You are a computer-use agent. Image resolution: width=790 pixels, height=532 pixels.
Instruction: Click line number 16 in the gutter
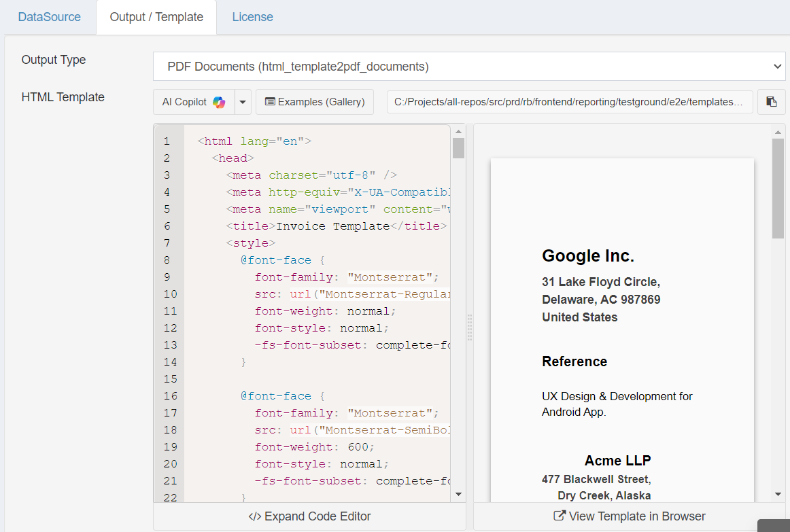170,396
